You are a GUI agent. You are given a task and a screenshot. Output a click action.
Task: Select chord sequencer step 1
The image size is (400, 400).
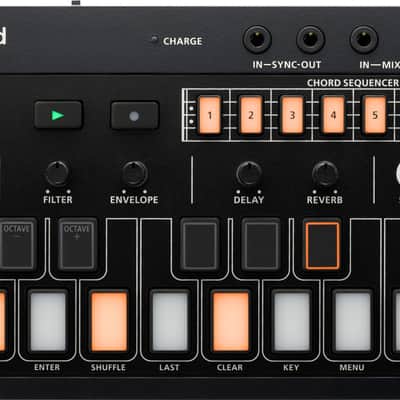click(x=210, y=115)
